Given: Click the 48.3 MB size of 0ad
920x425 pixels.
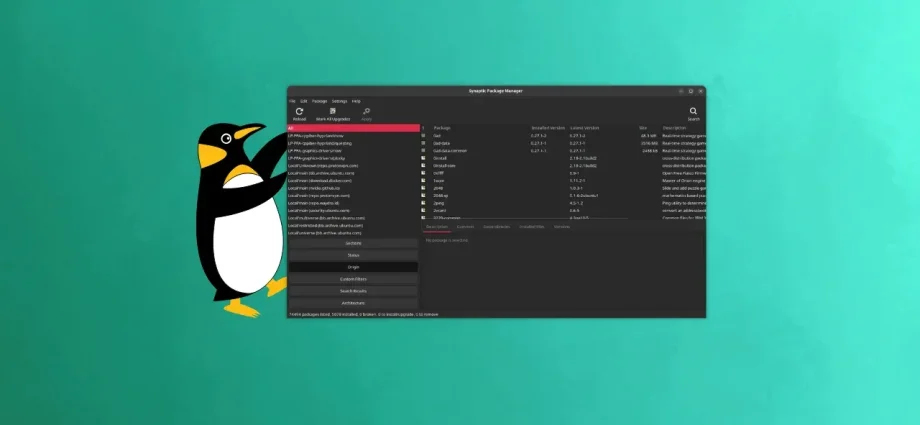Looking at the screenshot, I should tap(649, 136).
